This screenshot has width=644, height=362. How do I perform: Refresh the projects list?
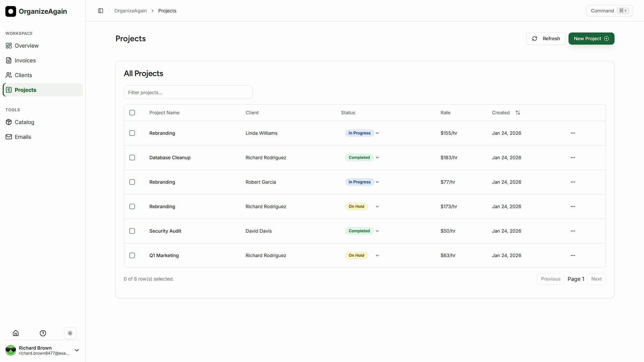click(x=546, y=39)
